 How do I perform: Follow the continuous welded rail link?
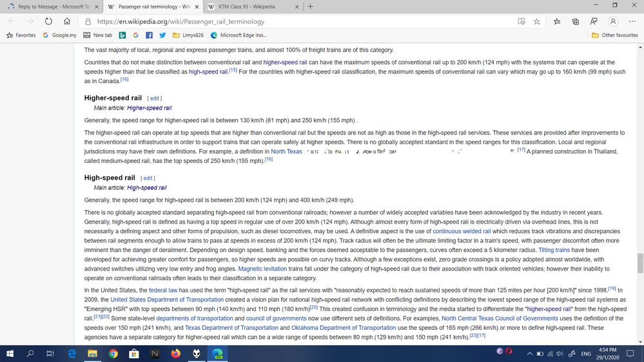(462, 231)
